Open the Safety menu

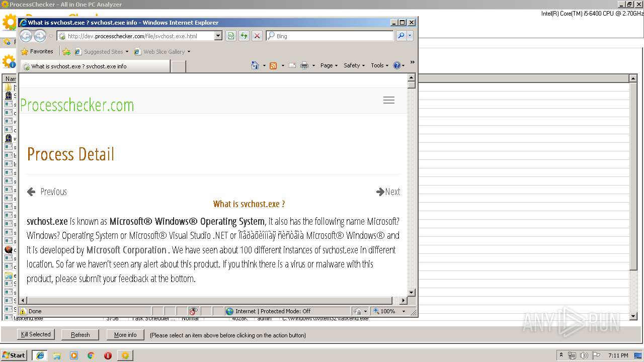click(354, 65)
